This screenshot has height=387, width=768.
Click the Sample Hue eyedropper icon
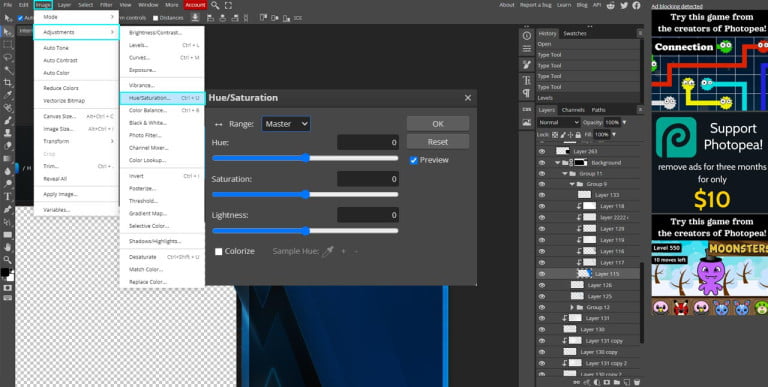coord(328,251)
